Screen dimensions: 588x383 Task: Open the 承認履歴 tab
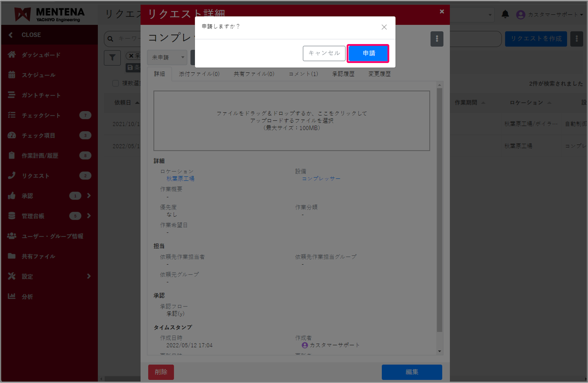click(343, 74)
